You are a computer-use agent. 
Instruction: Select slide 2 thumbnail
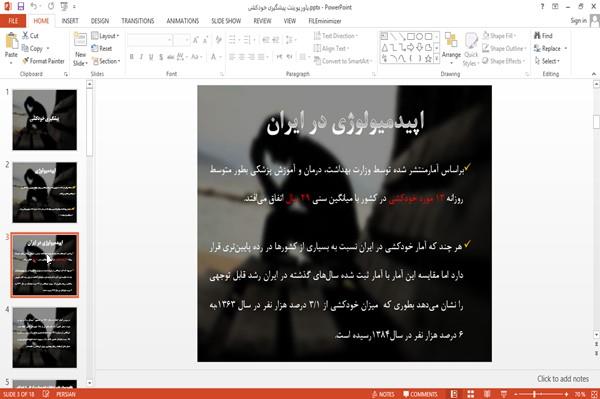pos(44,192)
